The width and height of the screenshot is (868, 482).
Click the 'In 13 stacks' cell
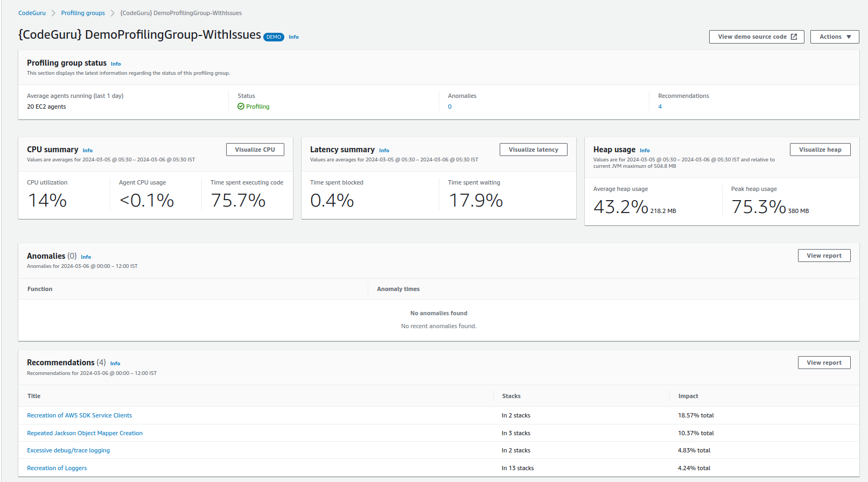(518, 468)
